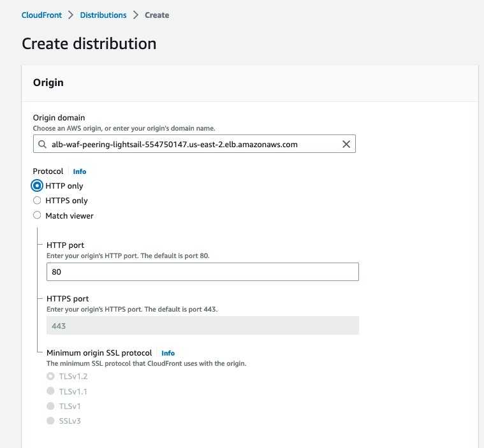
Task: Open Info link next to Protocol
Action: [79, 171]
